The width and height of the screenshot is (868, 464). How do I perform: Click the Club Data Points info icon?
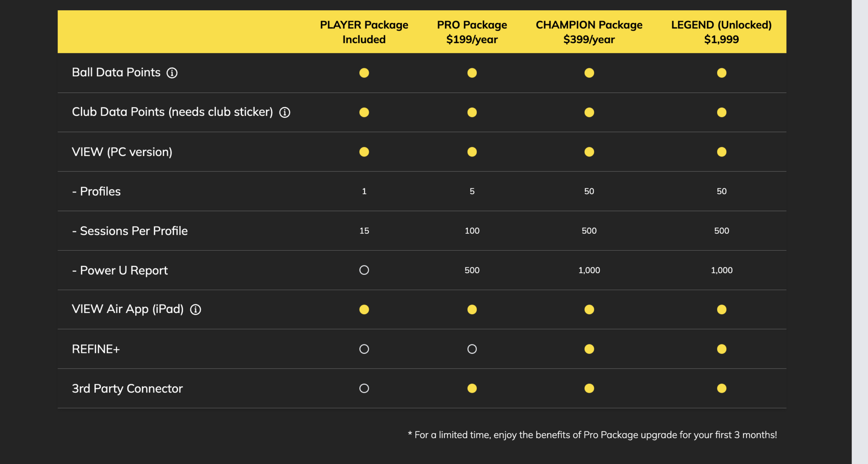click(x=285, y=112)
